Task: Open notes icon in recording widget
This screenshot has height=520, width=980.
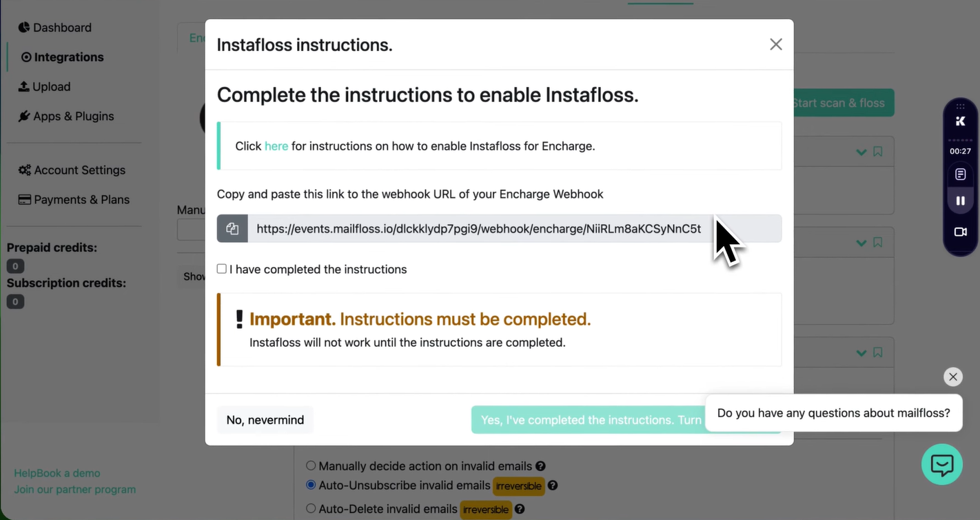Action: (960, 174)
